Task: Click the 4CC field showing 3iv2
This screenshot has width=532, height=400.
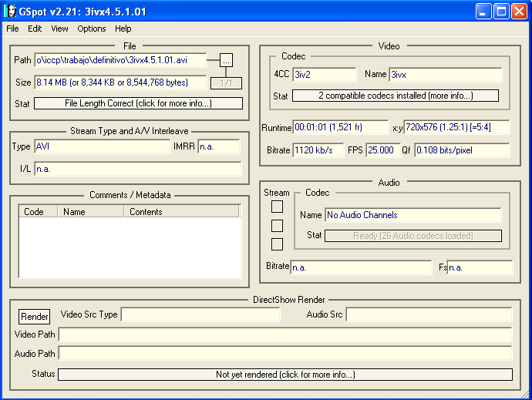Action: pyautogui.click(x=325, y=75)
